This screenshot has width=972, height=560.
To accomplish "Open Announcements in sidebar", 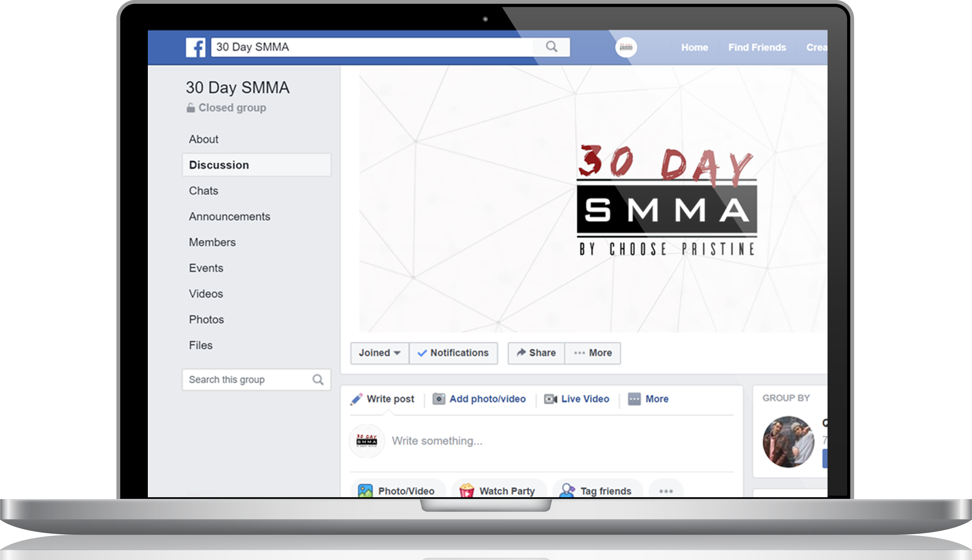I will [x=229, y=217].
